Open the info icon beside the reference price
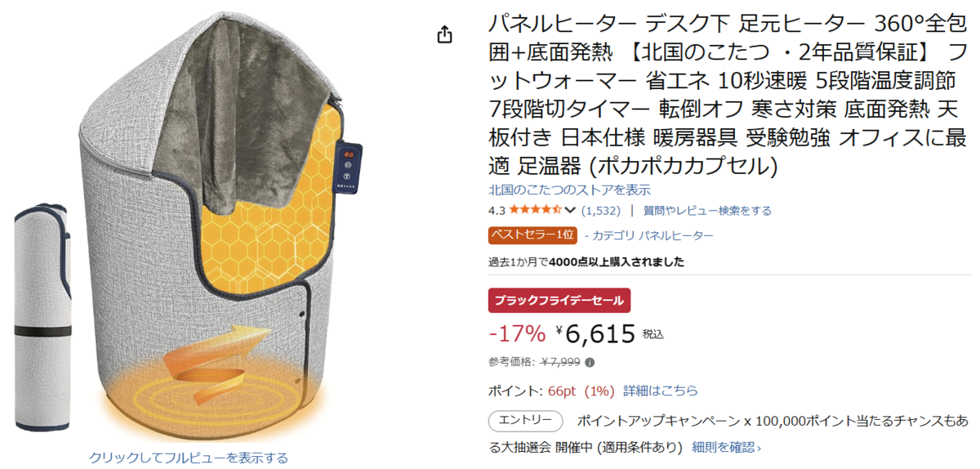This screenshot has width=980, height=469. coord(590,363)
